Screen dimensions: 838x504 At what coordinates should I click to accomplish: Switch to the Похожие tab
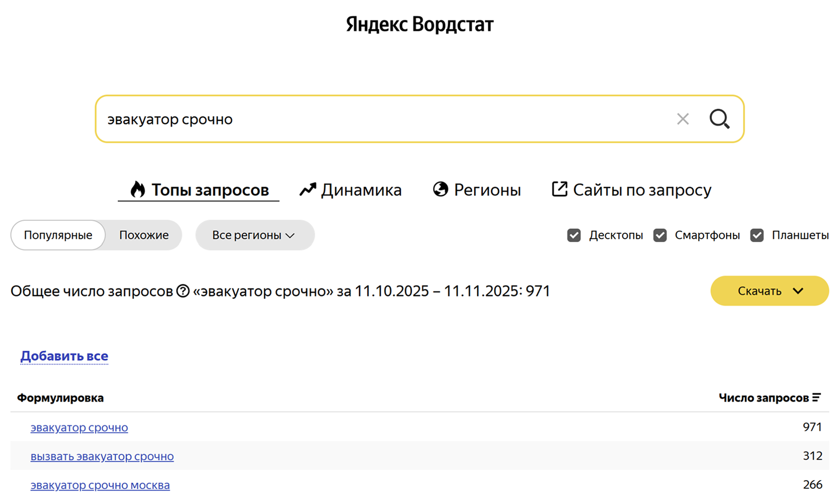pyautogui.click(x=143, y=235)
